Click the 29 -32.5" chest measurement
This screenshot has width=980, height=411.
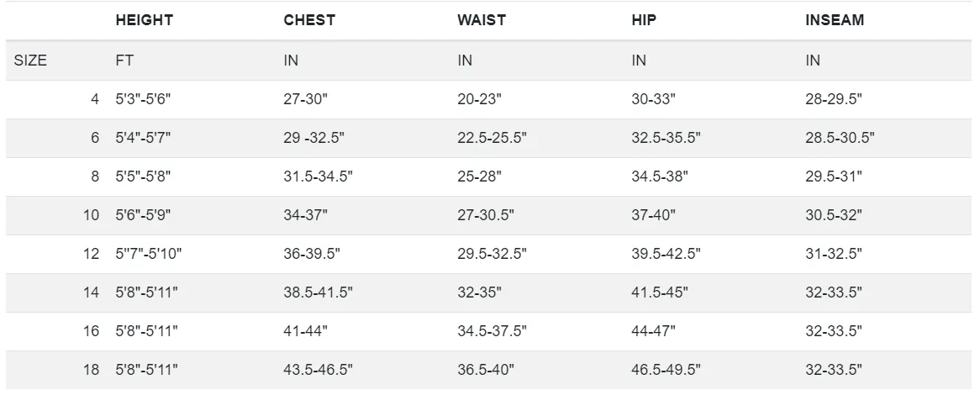pos(313,137)
